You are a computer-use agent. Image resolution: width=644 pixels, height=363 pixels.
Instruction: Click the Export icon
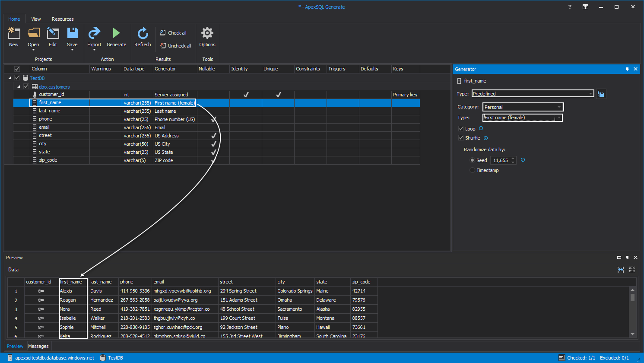(94, 33)
